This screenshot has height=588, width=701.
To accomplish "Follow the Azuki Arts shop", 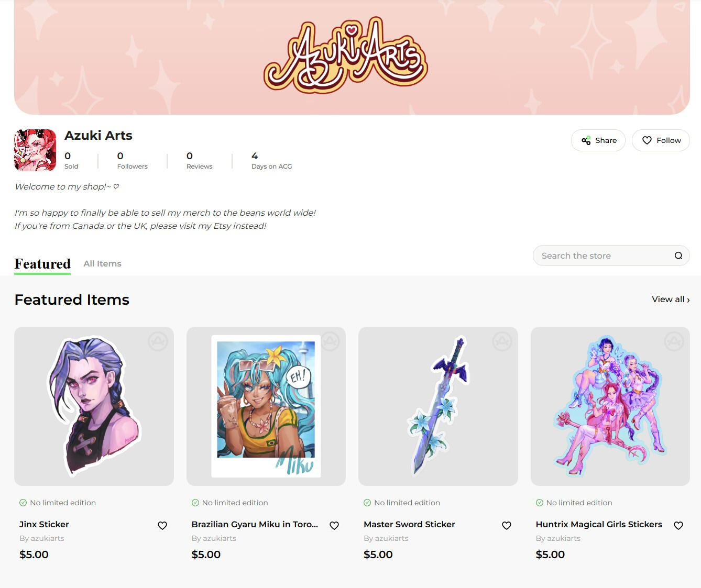I will tap(661, 140).
